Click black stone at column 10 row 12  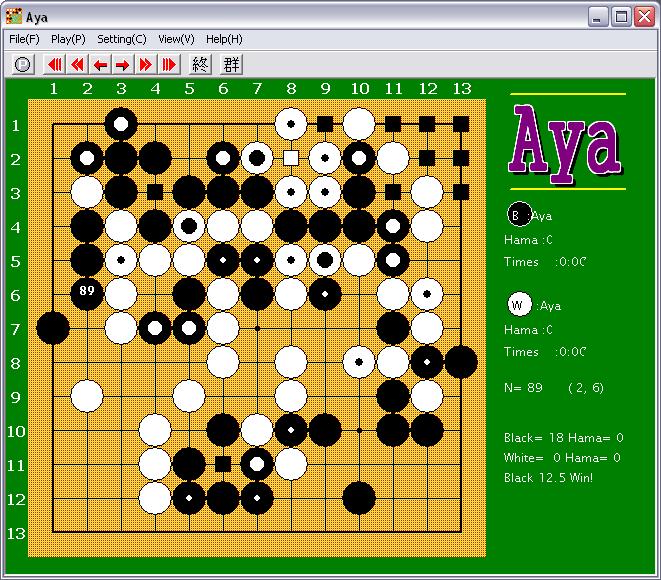click(359, 498)
